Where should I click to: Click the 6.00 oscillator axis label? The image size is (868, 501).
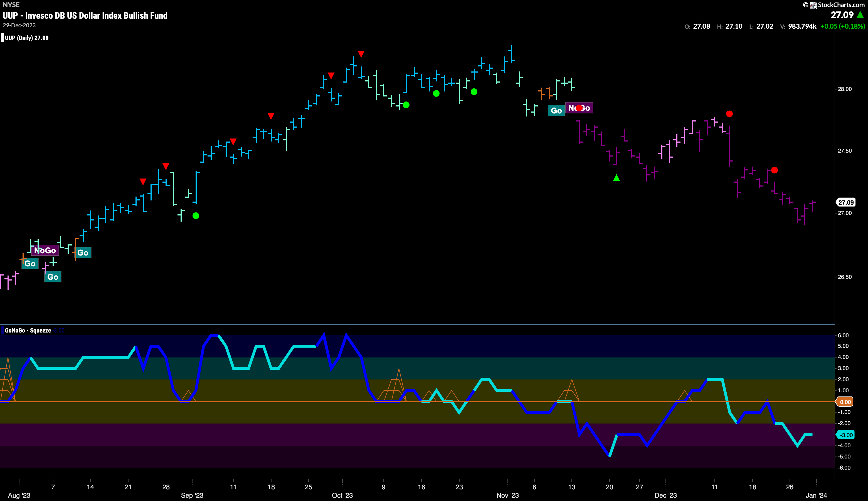[843, 335]
